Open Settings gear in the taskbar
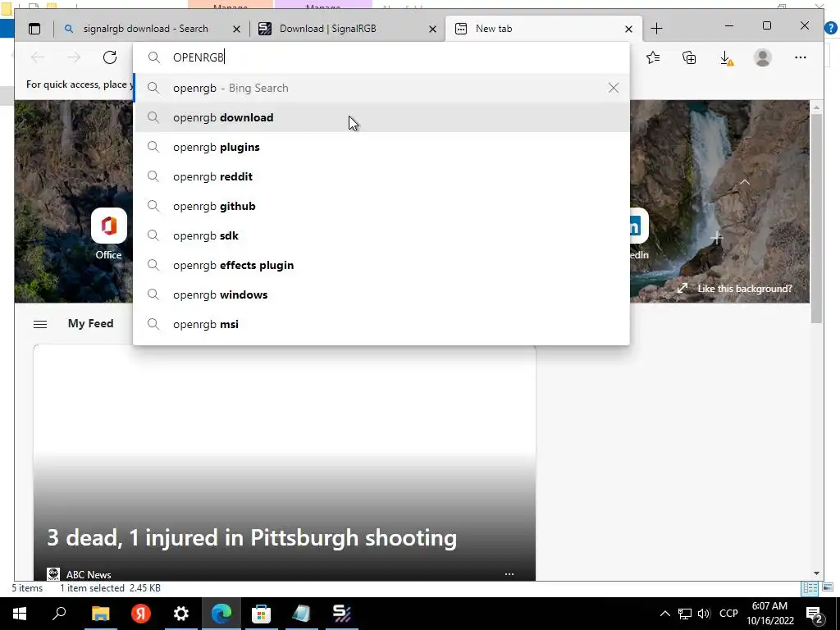 181,614
